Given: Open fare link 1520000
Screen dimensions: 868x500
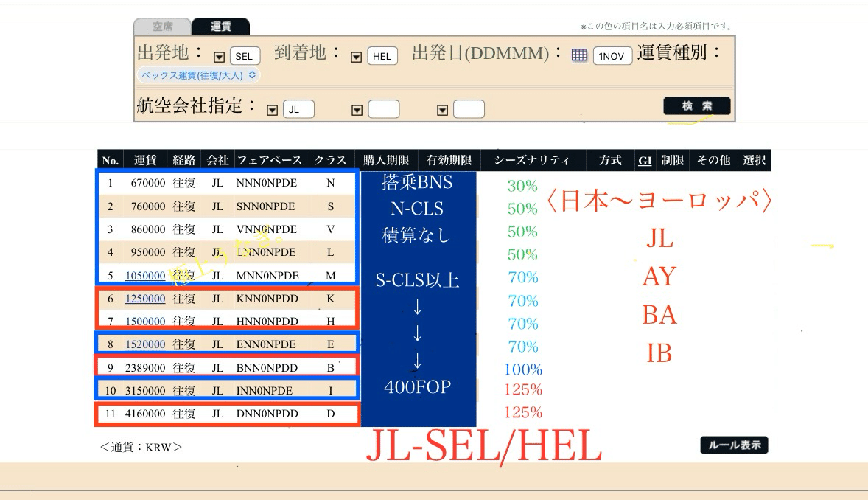Looking at the screenshot, I should 145,344.
